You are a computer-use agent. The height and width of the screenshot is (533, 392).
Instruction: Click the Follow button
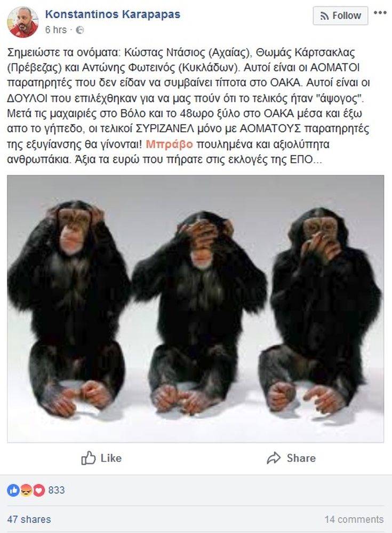coord(340,15)
